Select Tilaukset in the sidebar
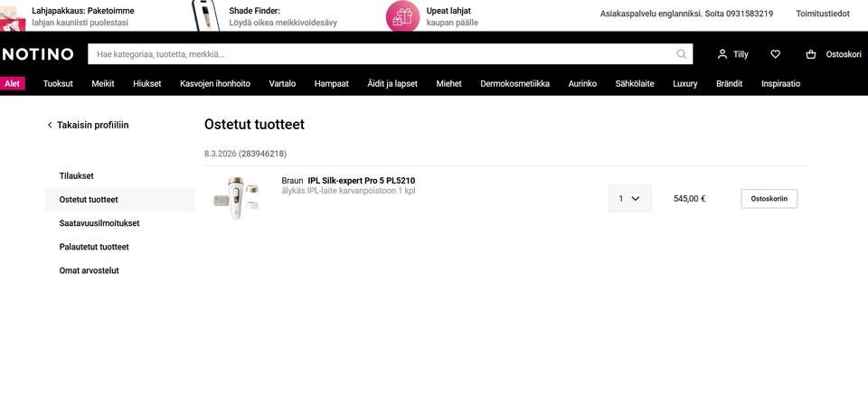This screenshot has width=868, height=414. click(76, 176)
